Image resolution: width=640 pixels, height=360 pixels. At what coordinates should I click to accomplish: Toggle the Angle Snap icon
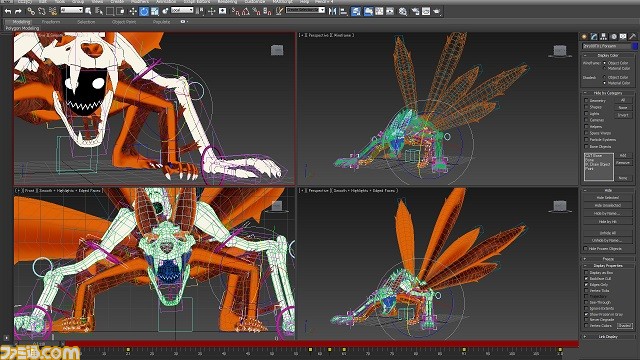246,11
